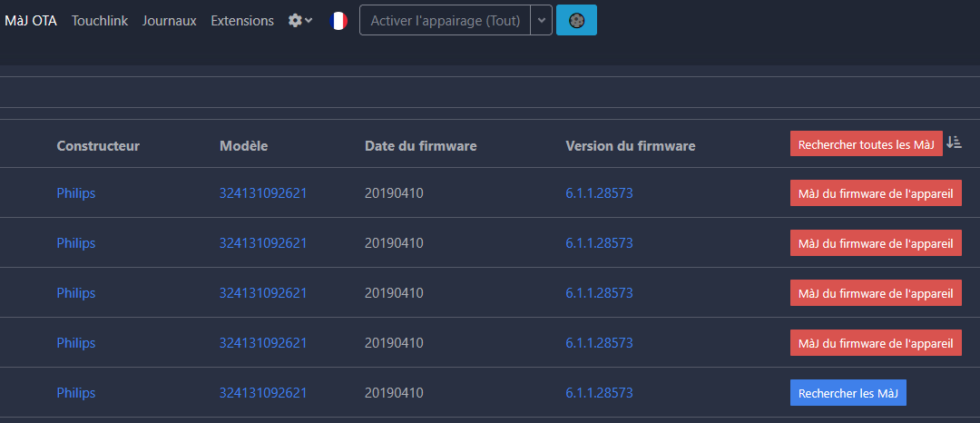The image size is (980, 423).
Task: Switch to the Touchlink tab
Action: [x=100, y=21]
